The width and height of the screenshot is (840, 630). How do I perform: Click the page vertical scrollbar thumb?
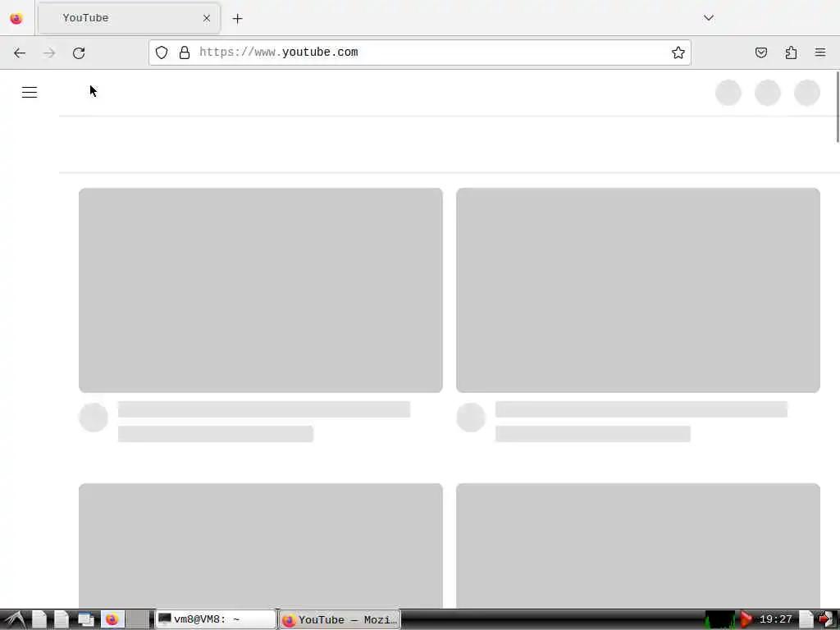838,107
